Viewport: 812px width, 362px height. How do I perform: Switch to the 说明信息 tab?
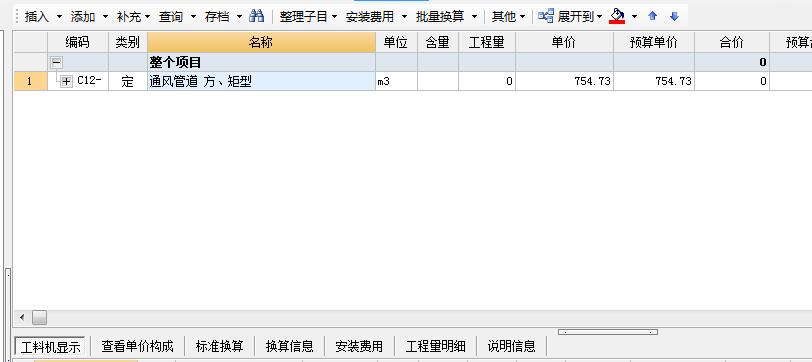tap(512, 346)
